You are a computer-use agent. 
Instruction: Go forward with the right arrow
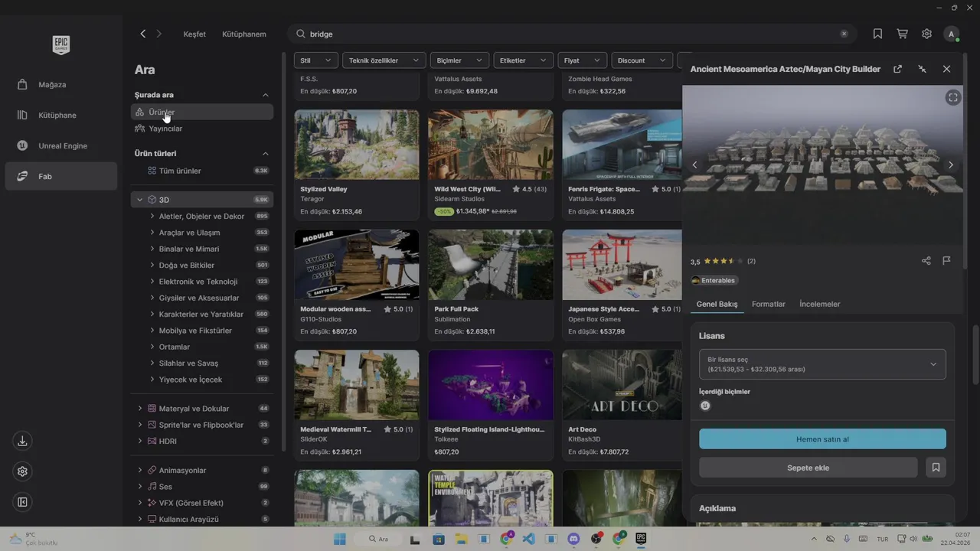tap(159, 34)
